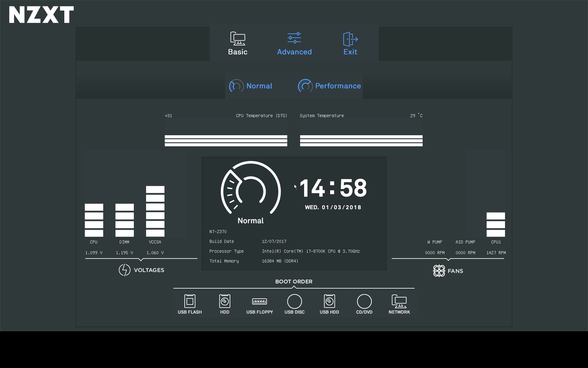Click the 14:58 clock display

(333, 188)
